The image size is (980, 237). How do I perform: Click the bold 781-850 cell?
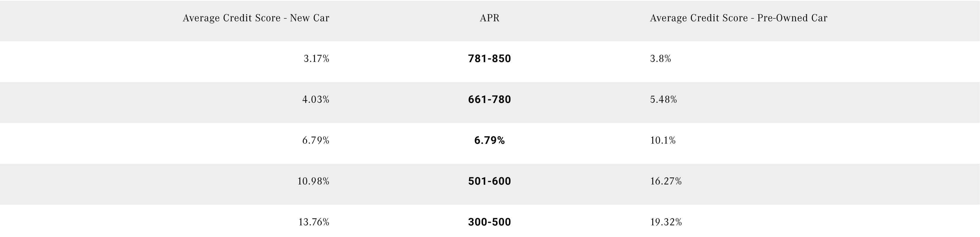pos(489,59)
